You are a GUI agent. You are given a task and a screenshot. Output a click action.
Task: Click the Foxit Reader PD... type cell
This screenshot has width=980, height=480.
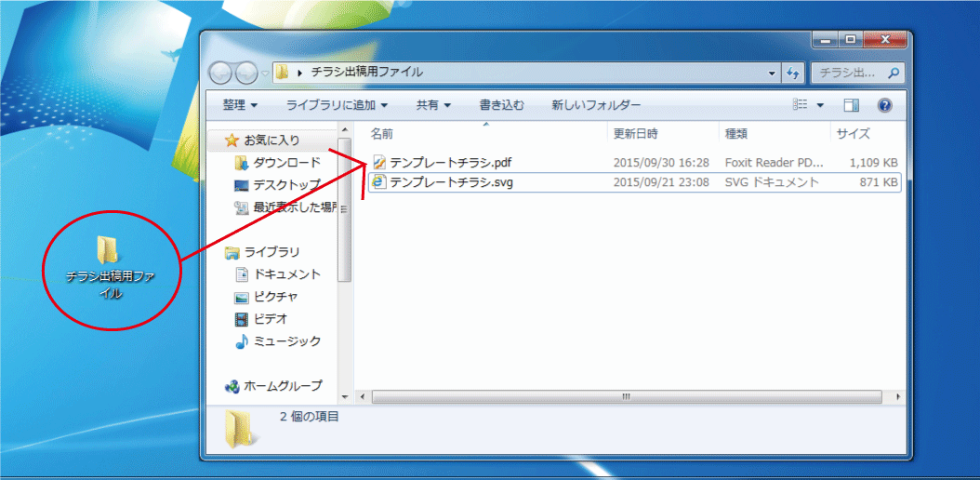[775, 163]
